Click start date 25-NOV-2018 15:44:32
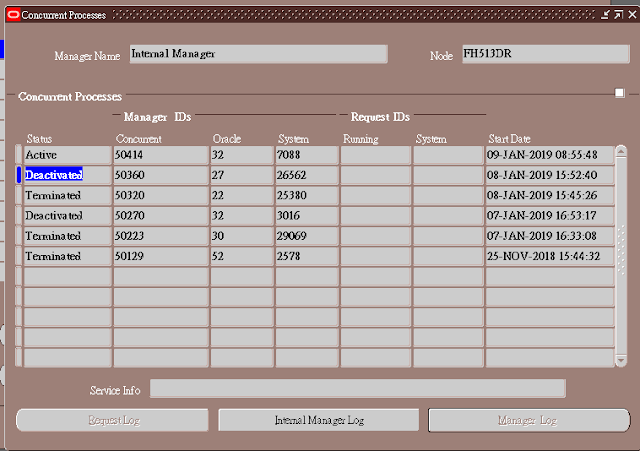 click(x=550, y=256)
